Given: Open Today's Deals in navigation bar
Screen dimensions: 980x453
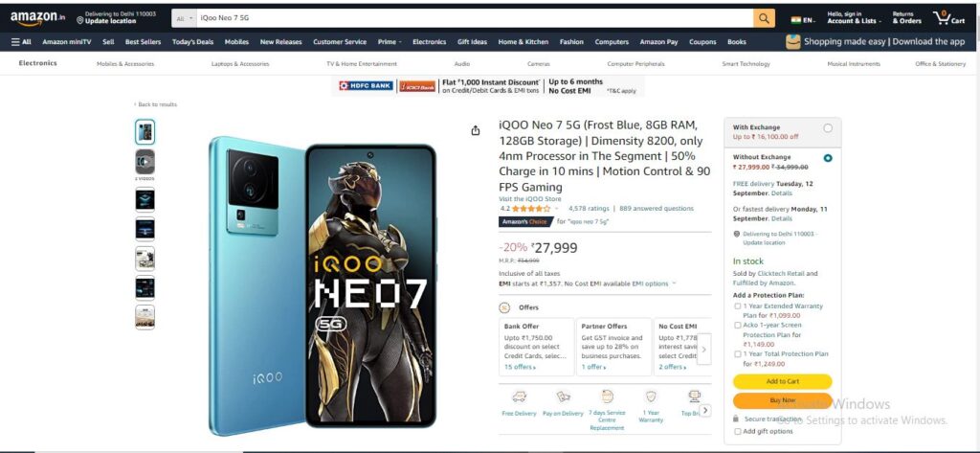Looking at the screenshot, I should click(192, 42).
